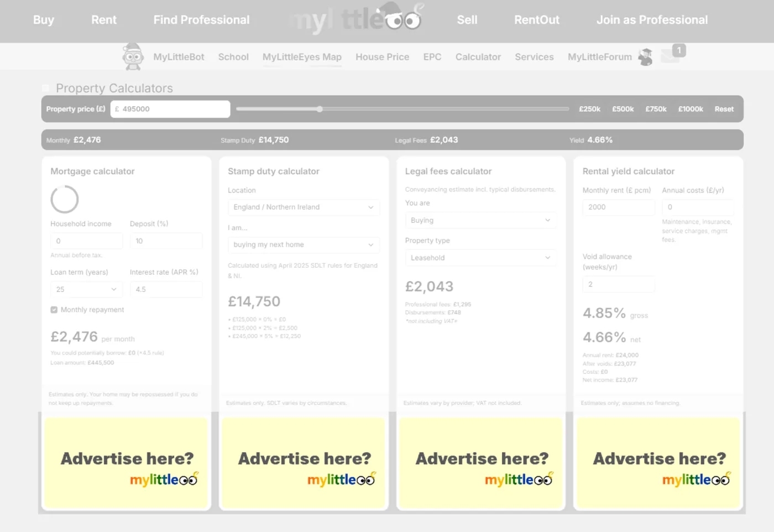Choose the £1000k price preset

(x=691, y=109)
